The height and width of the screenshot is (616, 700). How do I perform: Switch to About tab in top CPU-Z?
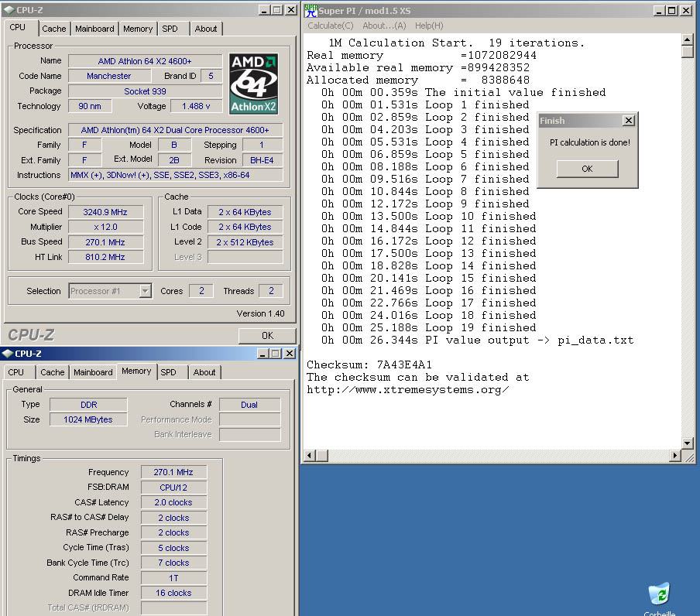(x=206, y=29)
